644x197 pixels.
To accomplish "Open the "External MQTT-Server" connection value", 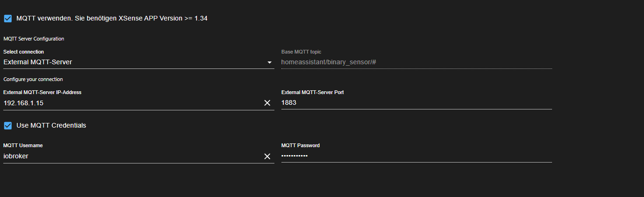I will click(38, 62).
